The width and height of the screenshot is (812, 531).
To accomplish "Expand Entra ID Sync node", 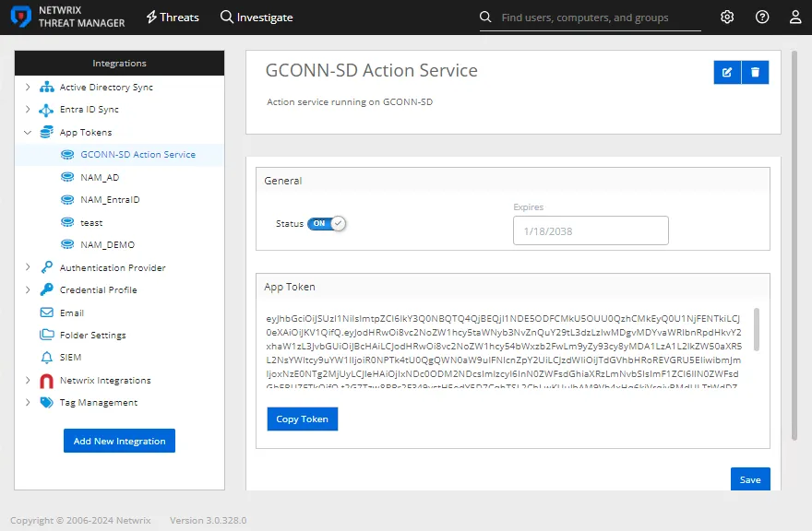I will coord(28,109).
